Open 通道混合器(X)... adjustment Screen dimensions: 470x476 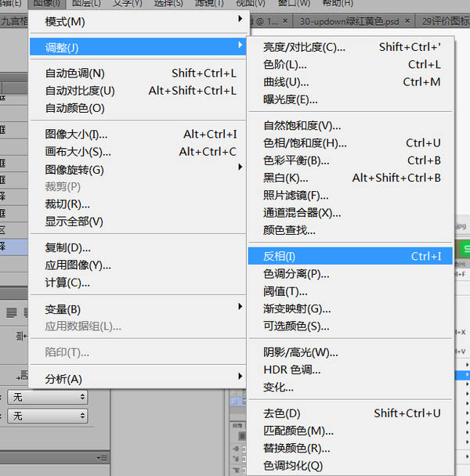pyautogui.click(x=350, y=213)
